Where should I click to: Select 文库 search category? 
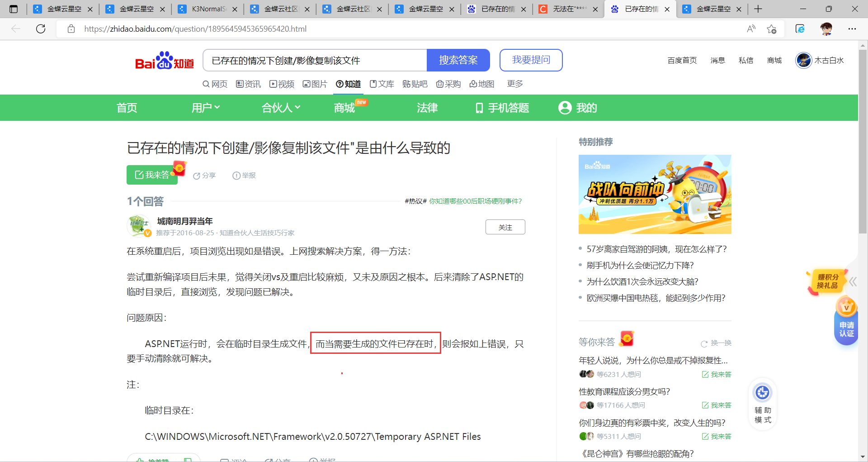[x=382, y=84]
